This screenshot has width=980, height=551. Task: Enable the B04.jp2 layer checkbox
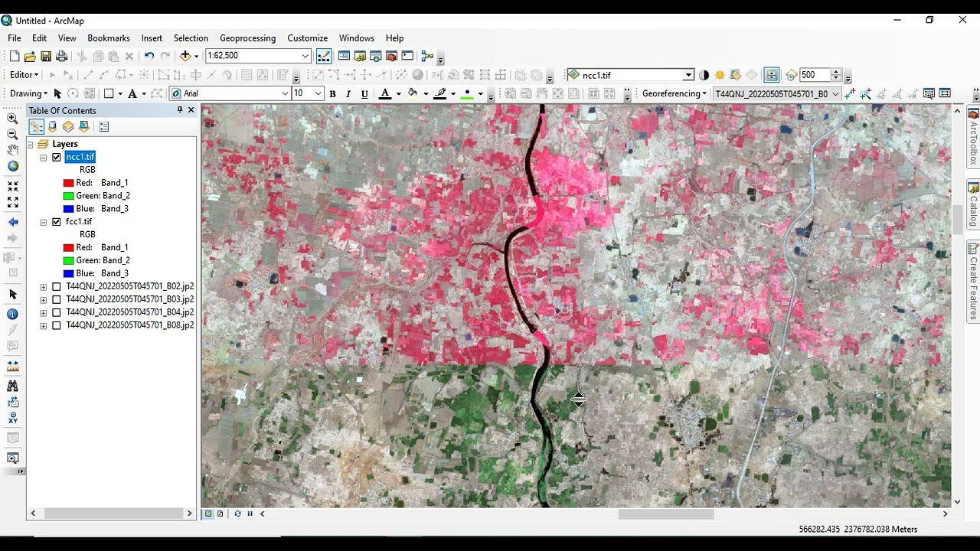[57, 312]
